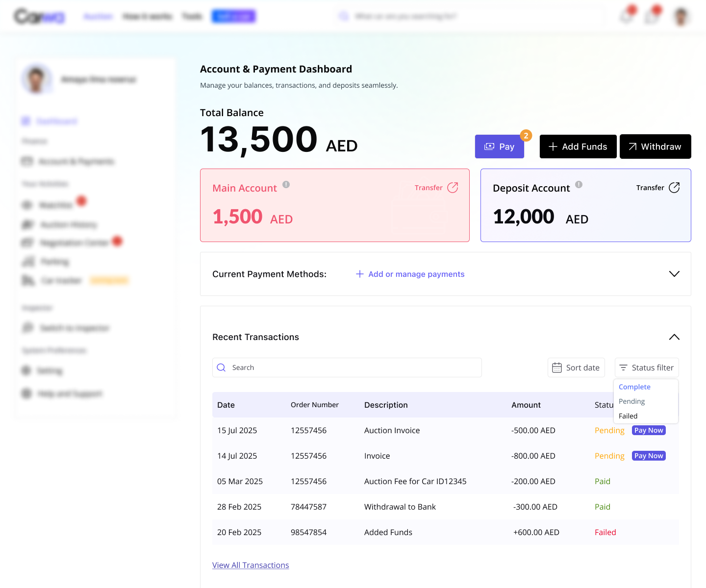Screen dimensions: 706x588
Task: Select How it works in top navigation
Action: [148, 16]
